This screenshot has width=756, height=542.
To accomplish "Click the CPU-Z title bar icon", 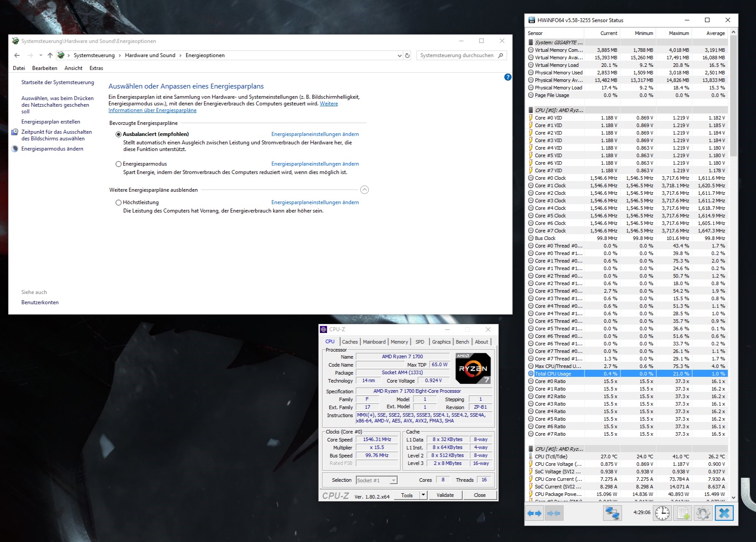I will click(323, 329).
